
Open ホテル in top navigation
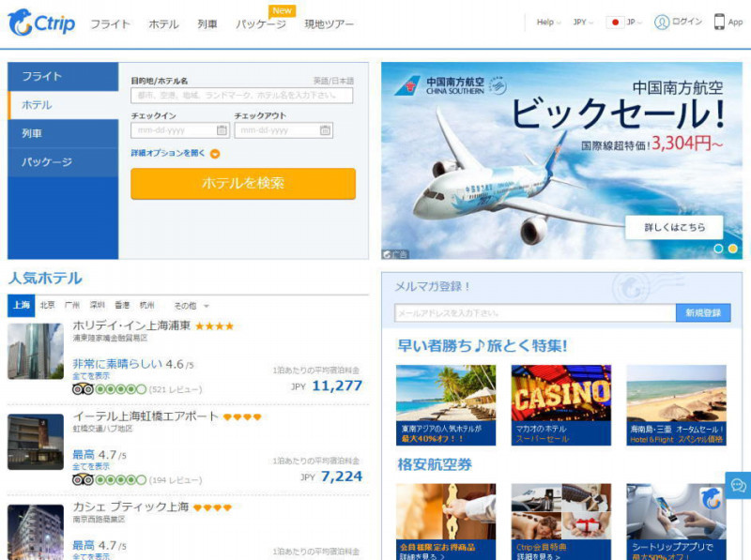click(163, 24)
